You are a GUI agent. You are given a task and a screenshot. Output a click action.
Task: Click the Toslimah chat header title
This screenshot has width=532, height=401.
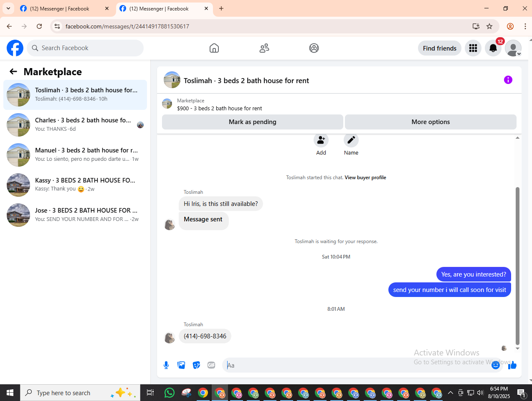coord(246,81)
